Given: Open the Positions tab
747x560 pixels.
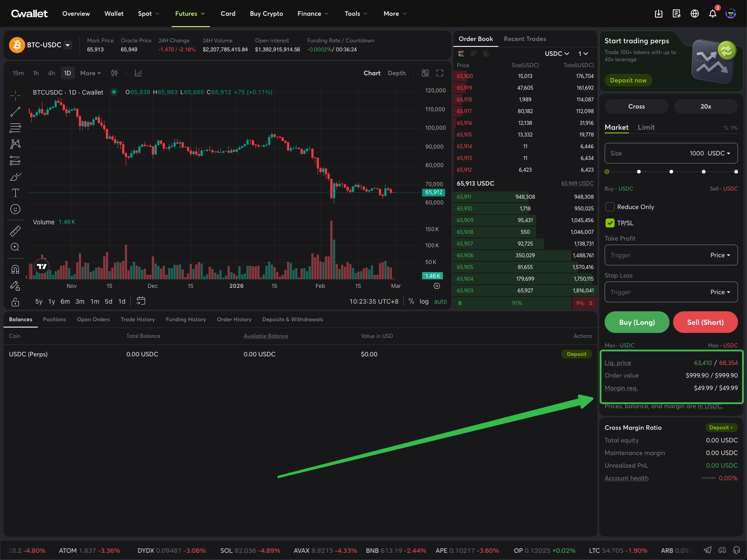Looking at the screenshot, I should point(55,319).
